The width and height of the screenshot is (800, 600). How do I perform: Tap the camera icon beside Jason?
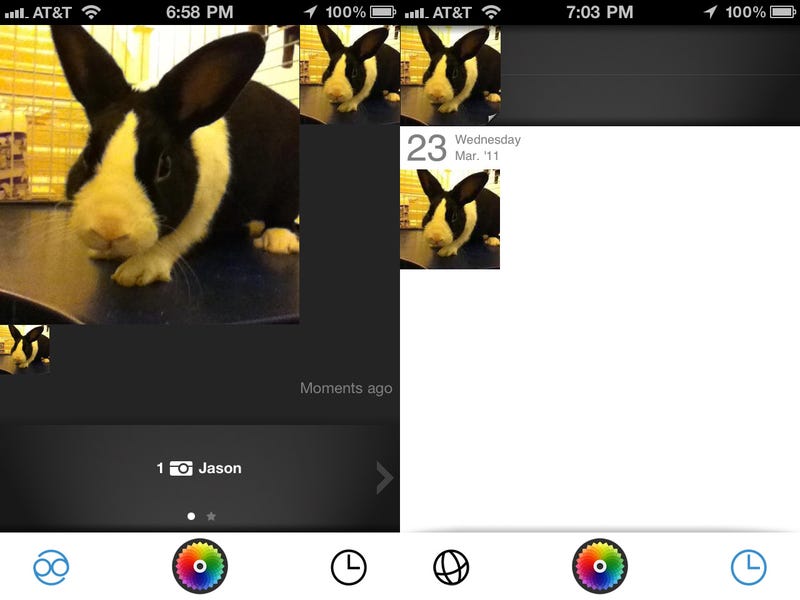[x=181, y=468]
